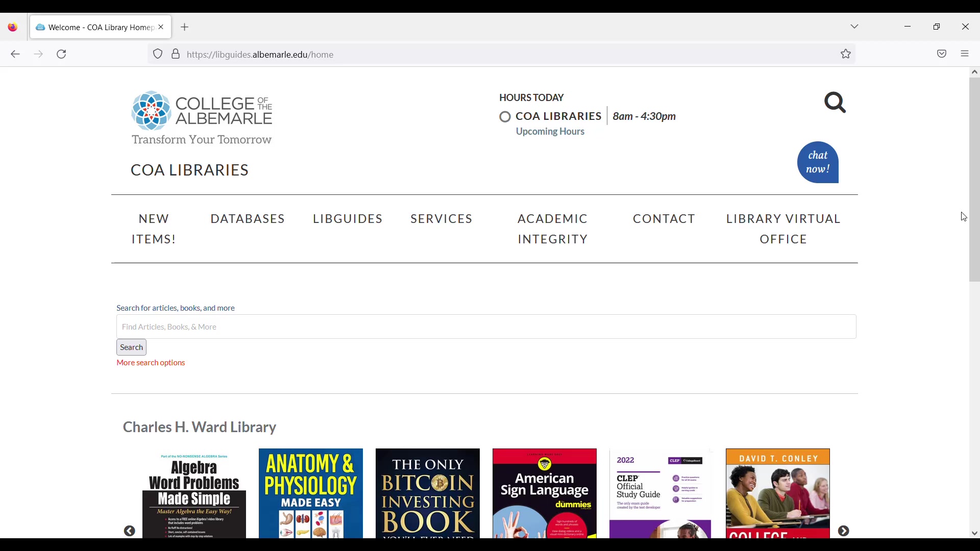Open the New Items! menu
This screenshot has height=551, width=980.
154,229
